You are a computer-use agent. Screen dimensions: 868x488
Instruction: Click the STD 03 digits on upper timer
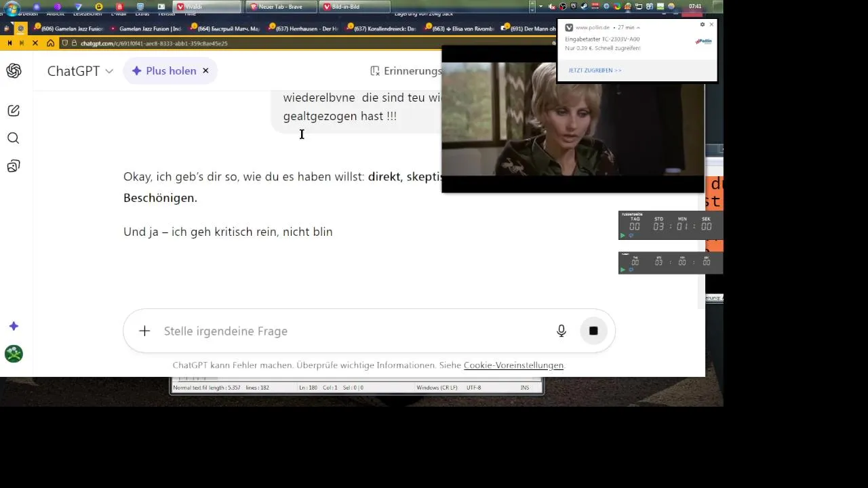point(658,226)
